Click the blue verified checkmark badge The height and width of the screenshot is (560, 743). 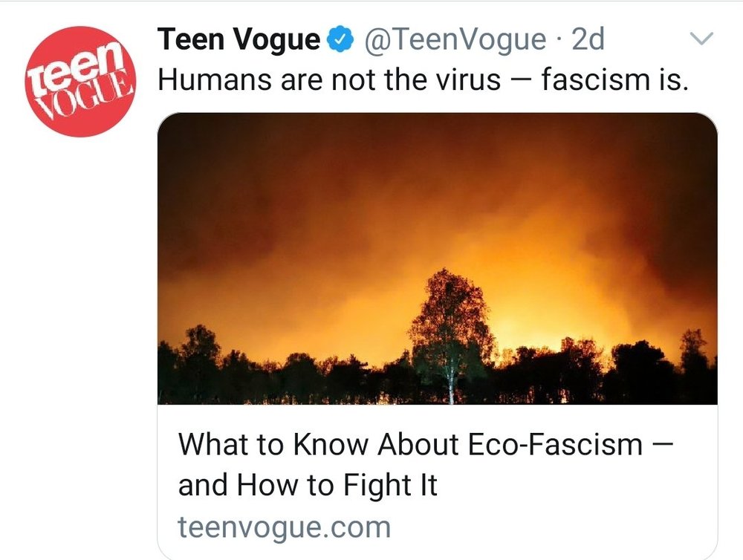point(341,41)
